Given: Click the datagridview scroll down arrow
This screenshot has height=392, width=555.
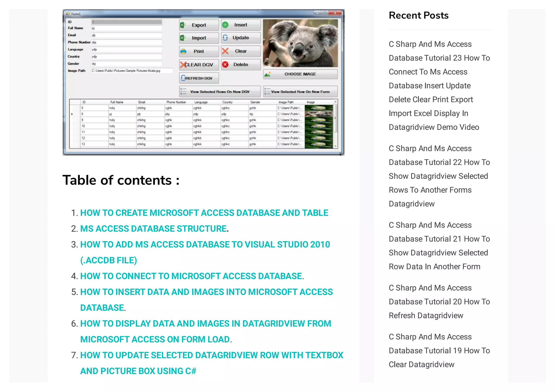Looking at the screenshot, I should click(x=335, y=146).
